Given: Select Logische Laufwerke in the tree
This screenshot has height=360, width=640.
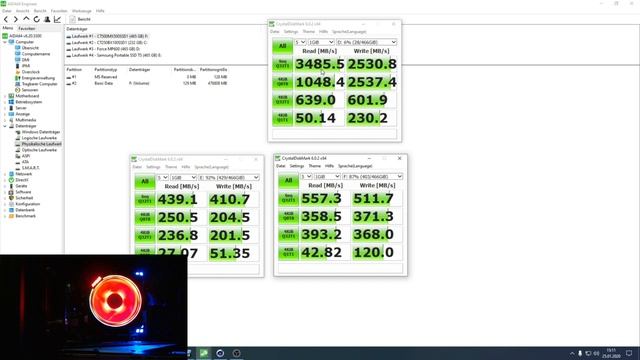Looking at the screenshot, I should pos(39,138).
